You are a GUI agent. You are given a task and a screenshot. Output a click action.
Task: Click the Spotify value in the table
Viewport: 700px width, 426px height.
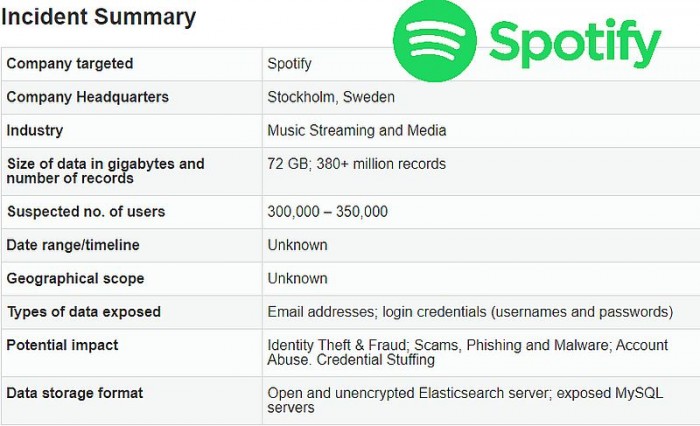click(289, 64)
